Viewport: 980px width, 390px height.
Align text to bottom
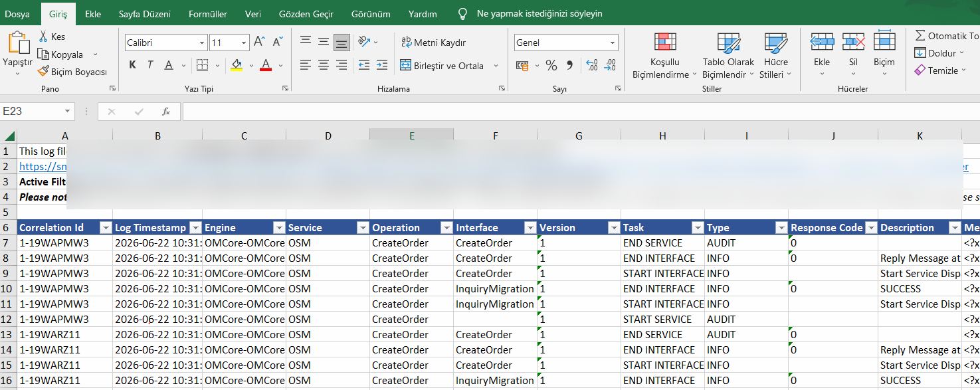click(342, 42)
